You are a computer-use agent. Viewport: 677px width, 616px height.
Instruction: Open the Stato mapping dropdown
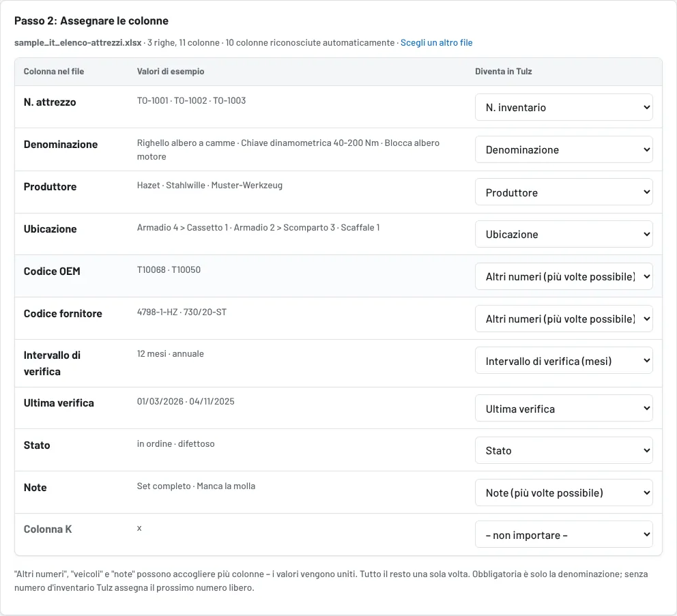[564, 450]
